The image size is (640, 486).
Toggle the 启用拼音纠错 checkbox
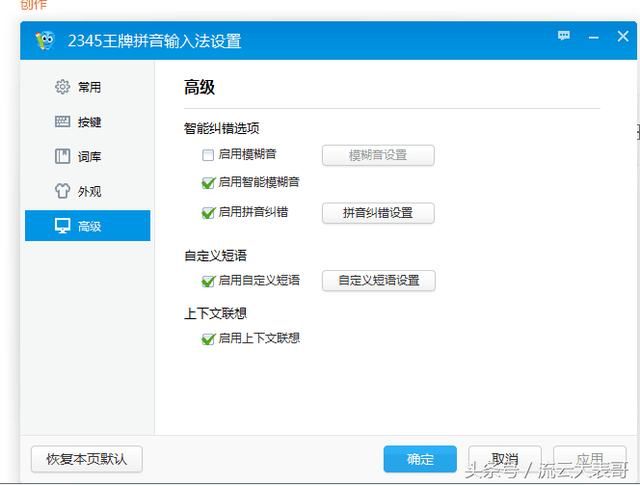pos(208,213)
